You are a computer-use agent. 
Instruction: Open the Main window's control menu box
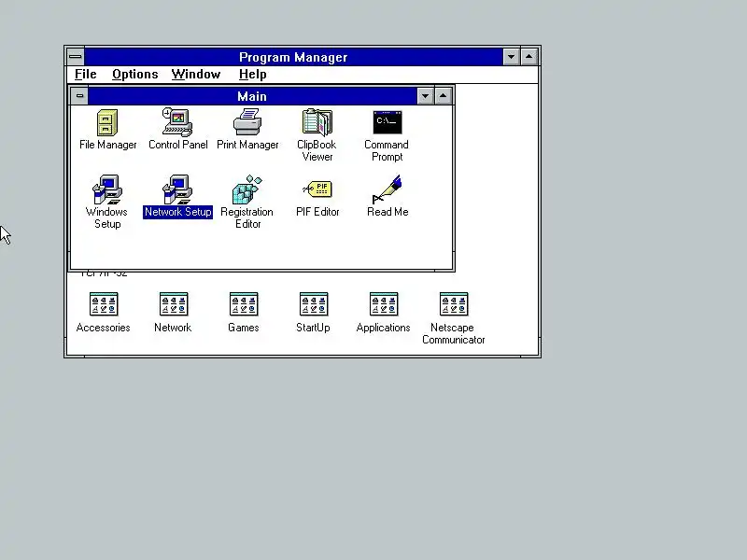tap(79, 96)
